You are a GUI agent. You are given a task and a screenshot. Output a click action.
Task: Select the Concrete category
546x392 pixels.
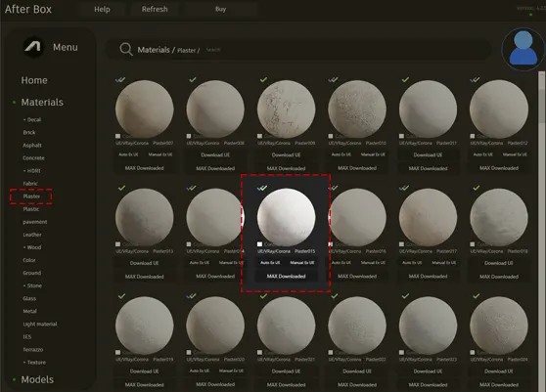[x=34, y=158]
